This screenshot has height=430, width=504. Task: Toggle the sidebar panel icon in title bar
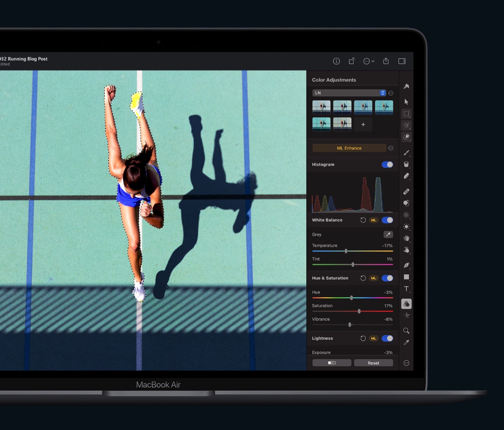(402, 61)
